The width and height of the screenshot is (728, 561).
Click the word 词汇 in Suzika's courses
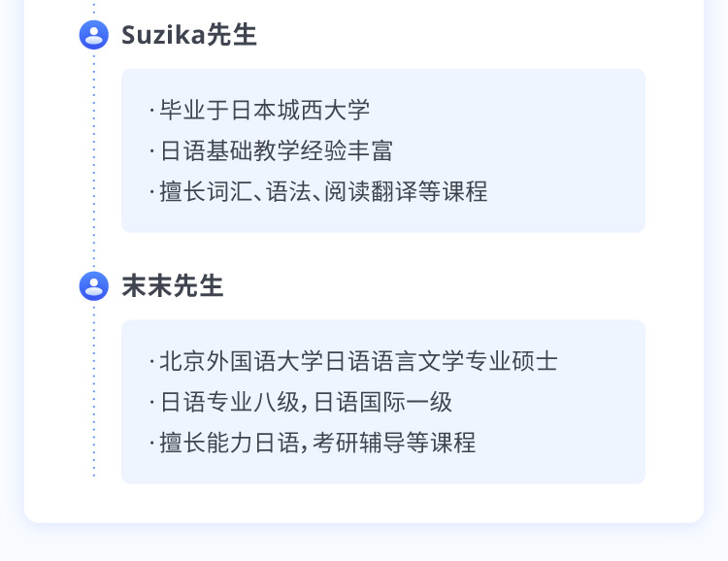click(x=228, y=191)
